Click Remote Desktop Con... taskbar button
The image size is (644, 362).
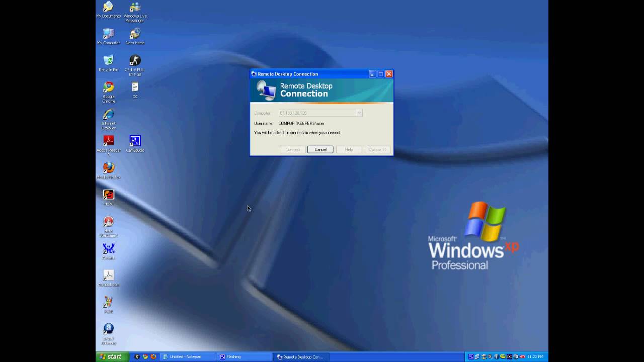click(302, 356)
